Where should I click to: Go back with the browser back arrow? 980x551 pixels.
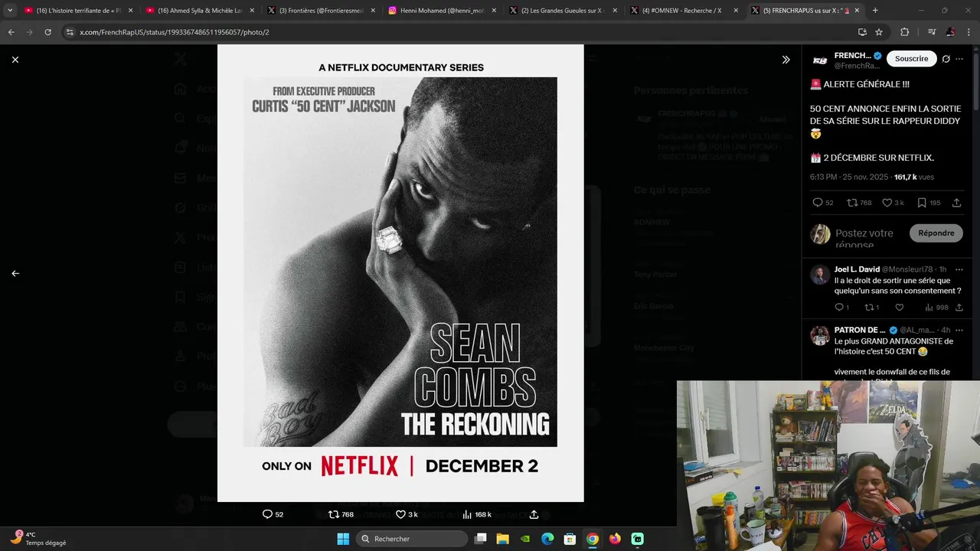click(x=11, y=32)
